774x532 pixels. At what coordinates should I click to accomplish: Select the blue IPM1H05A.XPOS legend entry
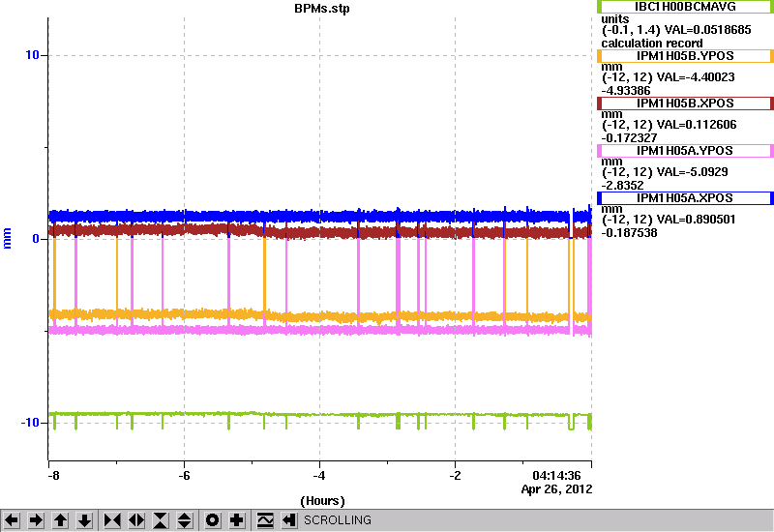point(685,198)
